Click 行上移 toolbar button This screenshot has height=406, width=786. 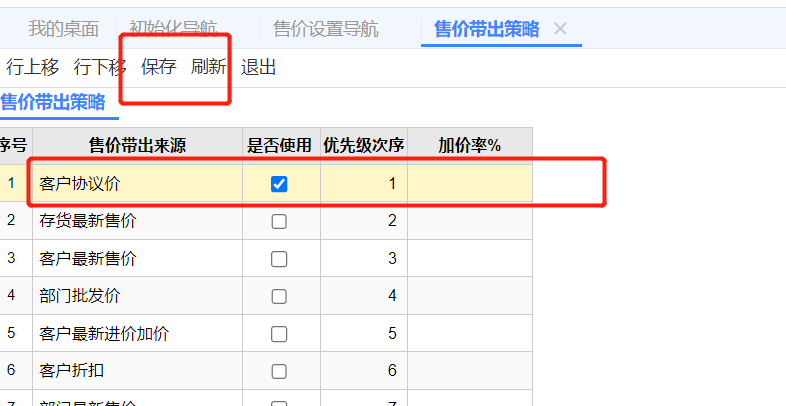pos(33,67)
